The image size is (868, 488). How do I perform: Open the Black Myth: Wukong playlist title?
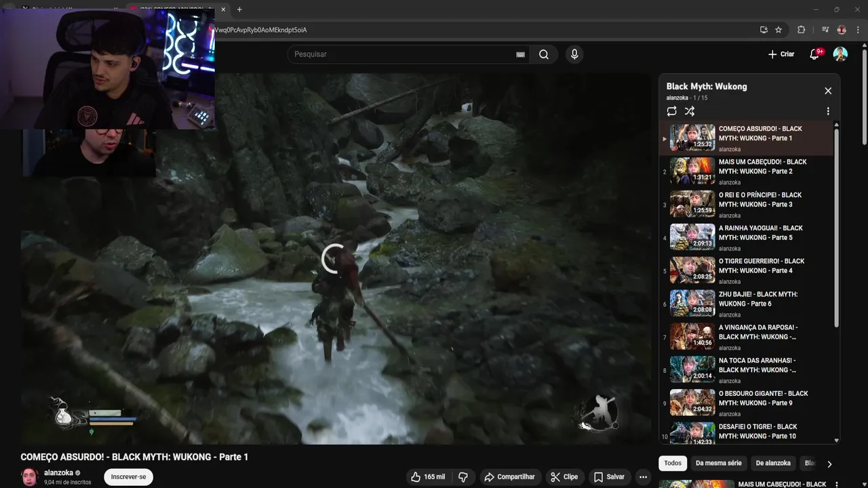click(707, 87)
